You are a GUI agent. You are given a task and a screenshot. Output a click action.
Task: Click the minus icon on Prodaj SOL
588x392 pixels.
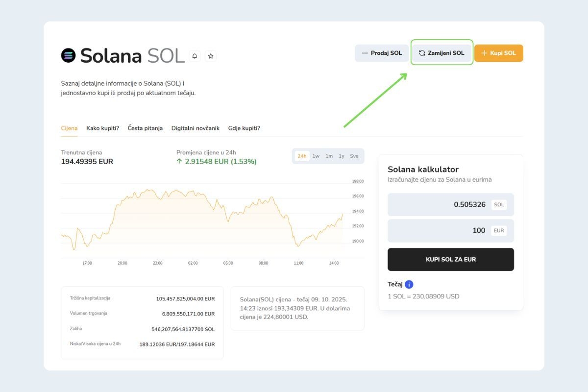click(x=365, y=53)
